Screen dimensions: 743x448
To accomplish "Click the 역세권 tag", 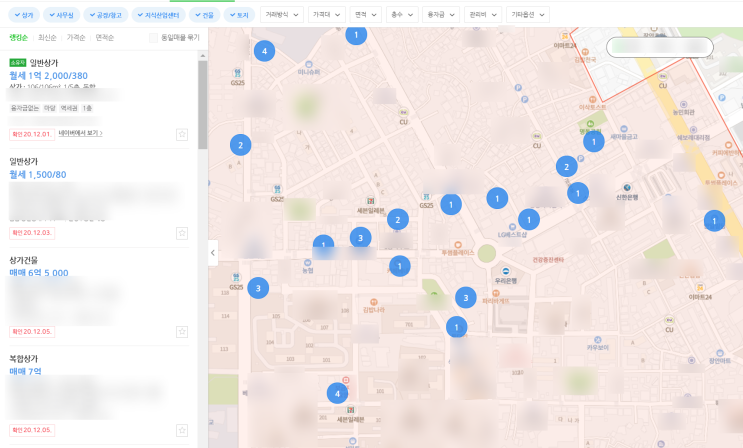I will [x=69, y=108].
